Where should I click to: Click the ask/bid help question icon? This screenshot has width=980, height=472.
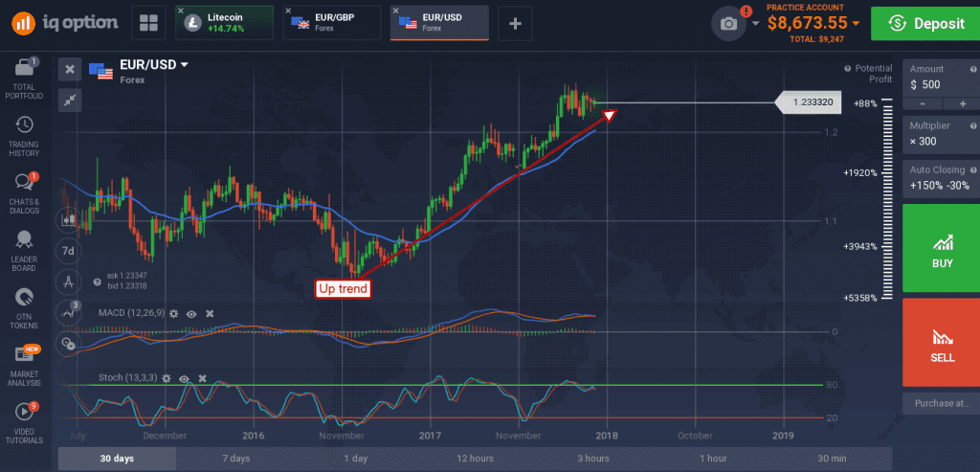[x=97, y=281]
